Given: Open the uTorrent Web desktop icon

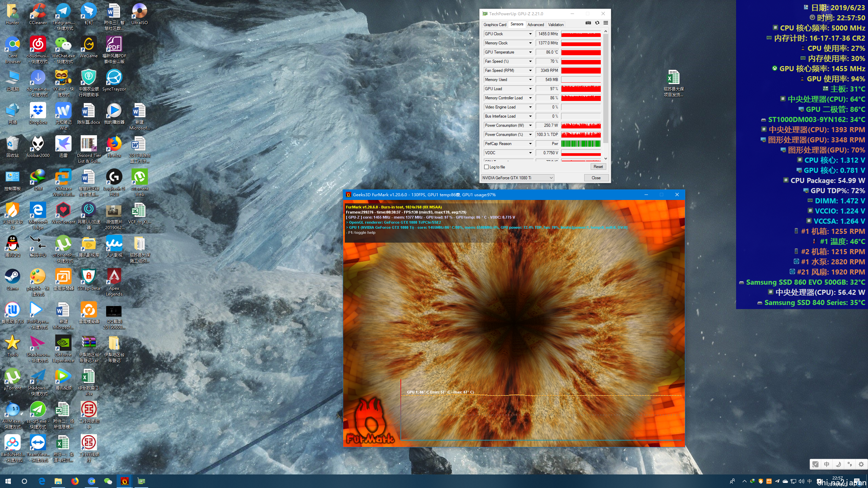Looking at the screenshot, I should pyautogui.click(x=139, y=183).
